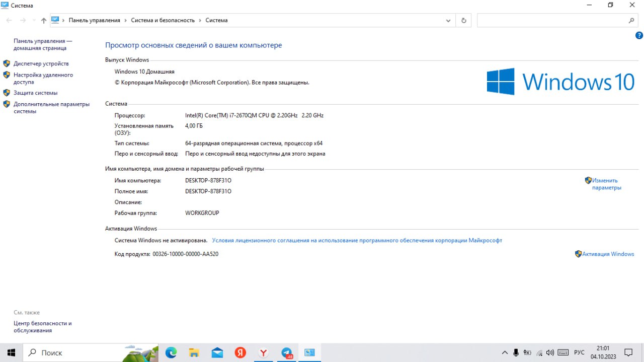Image resolution: width=644 pixels, height=362 pixels.
Task: Click the Windows 10 logo
Action: tap(560, 81)
